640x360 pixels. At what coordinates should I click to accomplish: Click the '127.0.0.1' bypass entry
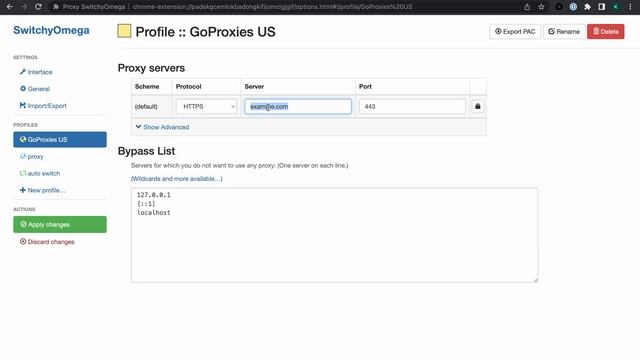tap(153, 195)
